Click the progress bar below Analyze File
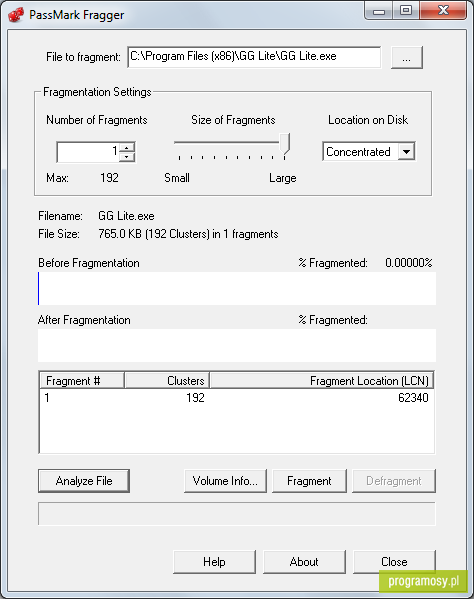 (x=237, y=514)
